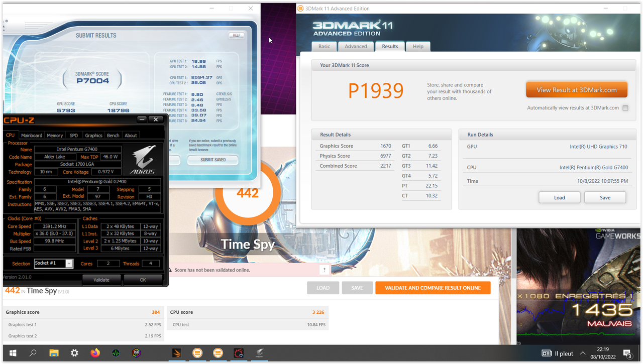Click the Physics Score 6977 row
The height and width of the screenshot is (364, 643).
pos(355,156)
